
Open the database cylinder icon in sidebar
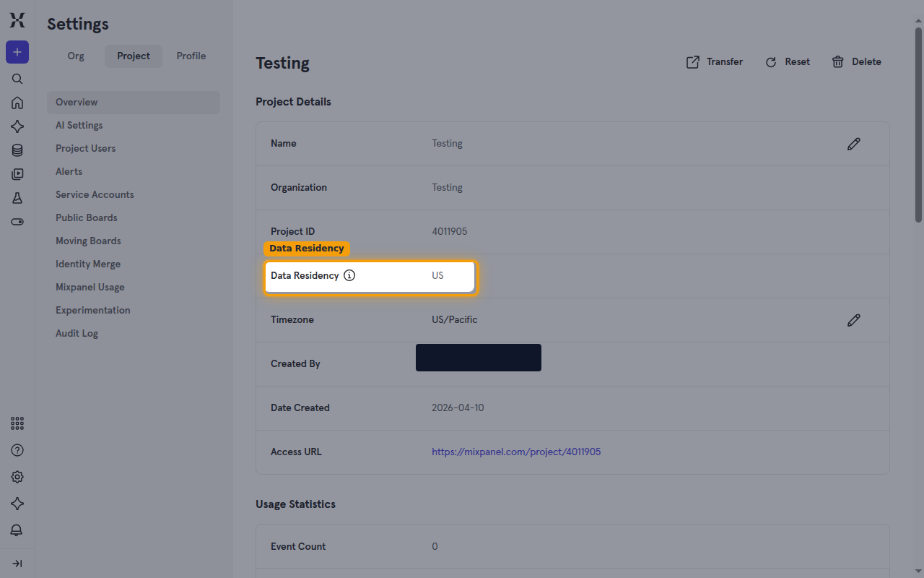click(x=17, y=150)
